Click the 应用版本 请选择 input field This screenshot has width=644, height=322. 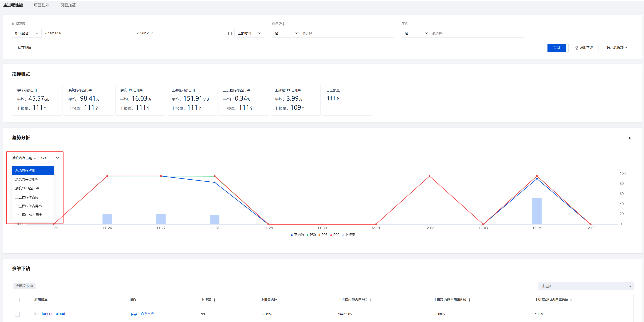tap(347, 33)
